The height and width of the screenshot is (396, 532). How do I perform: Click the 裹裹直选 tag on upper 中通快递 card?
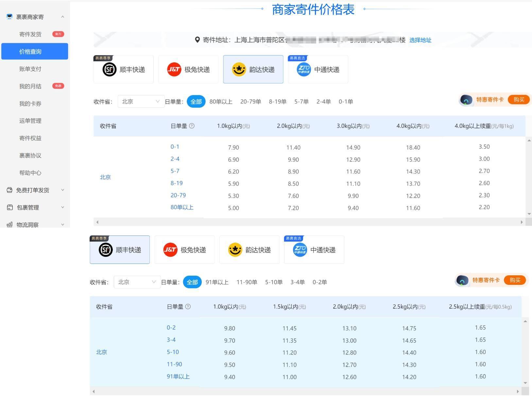(x=297, y=58)
